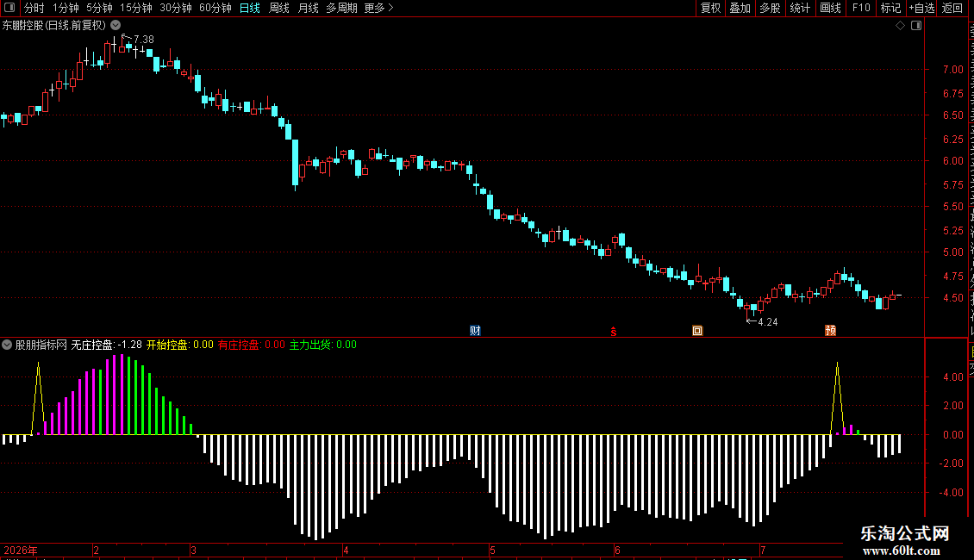Click the 统计 statistics button

[800, 8]
